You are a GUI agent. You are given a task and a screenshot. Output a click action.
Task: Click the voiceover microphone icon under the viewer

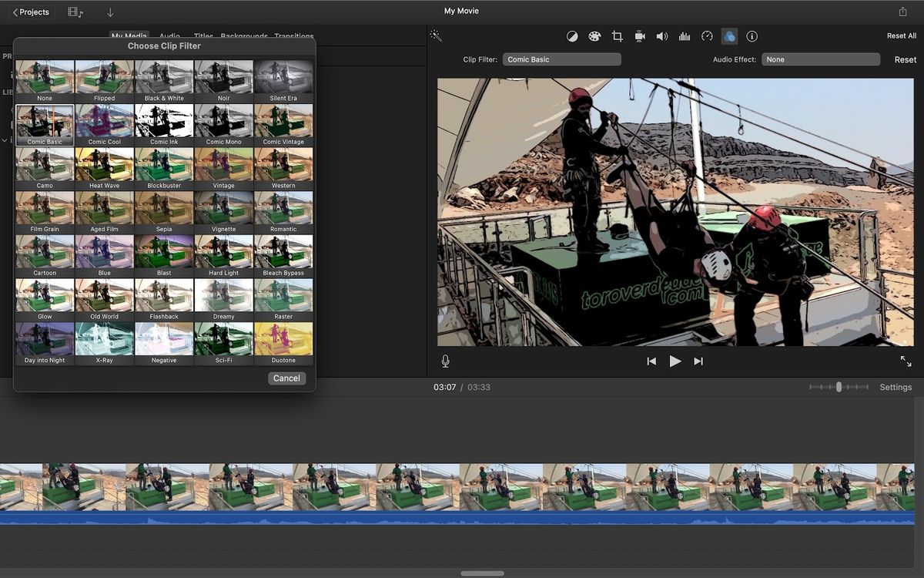445,361
